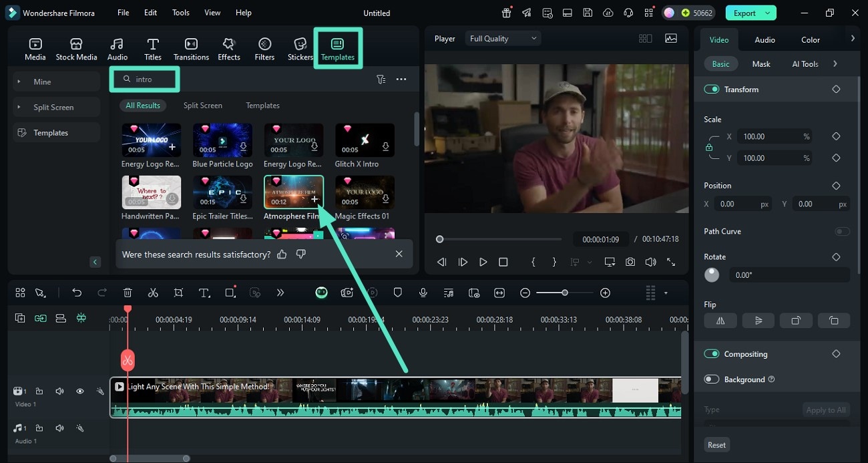Open the filter options for search results
This screenshot has width=868, height=463.
381,79
